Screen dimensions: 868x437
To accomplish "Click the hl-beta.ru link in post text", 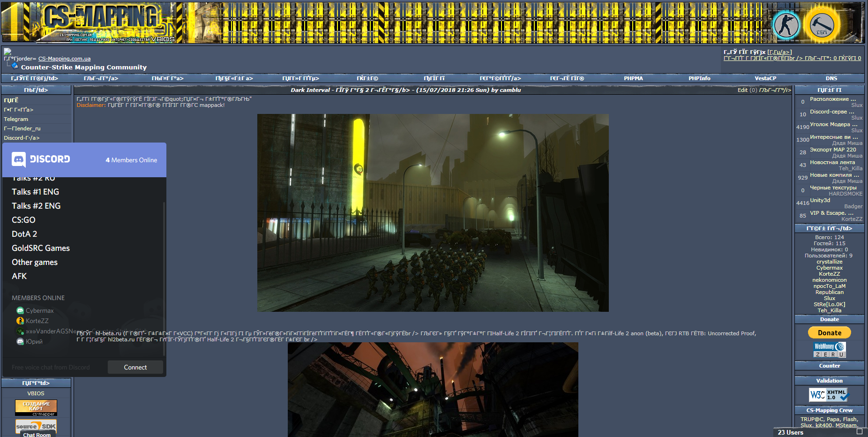I will [x=108, y=333].
